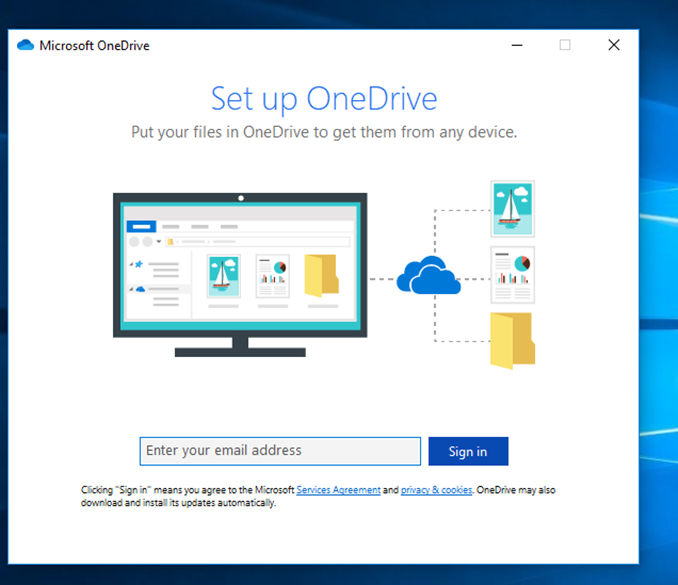
Task: Click the "Microsoft OneDrive" title bar text
Action: point(94,45)
